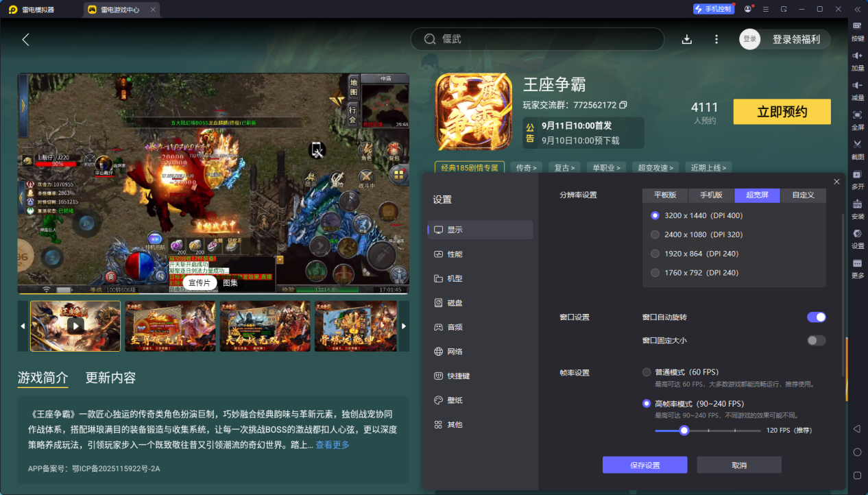Image resolution: width=868 pixels, height=495 pixels.
Task: Open the title bar hamburger menu
Action: coord(765,10)
